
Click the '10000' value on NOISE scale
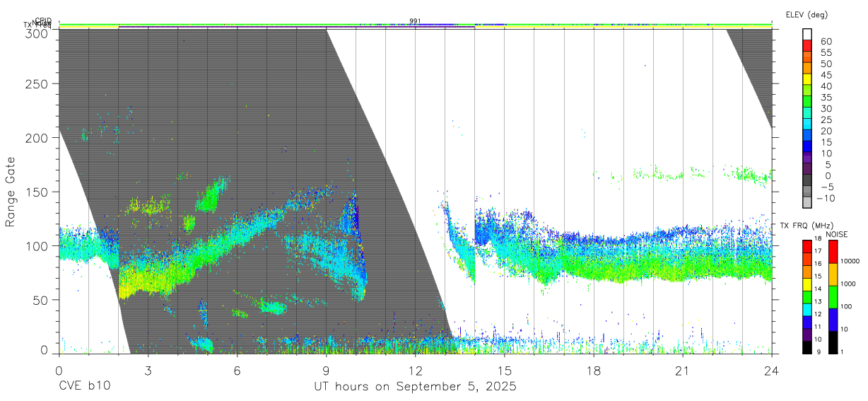pos(850,261)
